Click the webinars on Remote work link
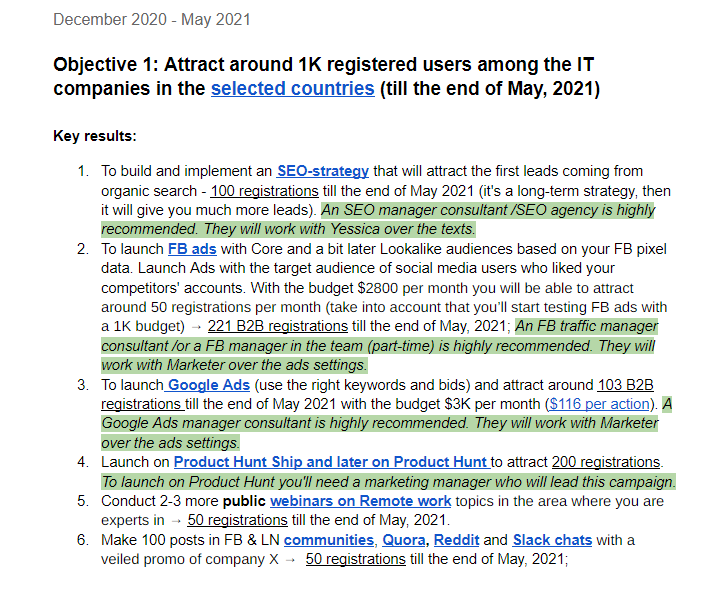Image resolution: width=707 pixels, height=590 pixels. point(360,501)
